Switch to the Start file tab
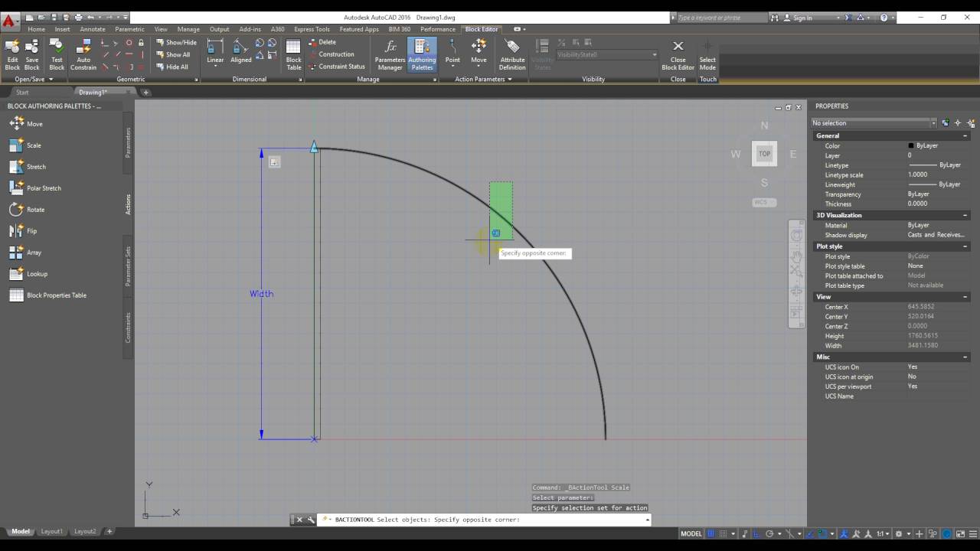Screen dimensions: 980x551 coord(22,93)
